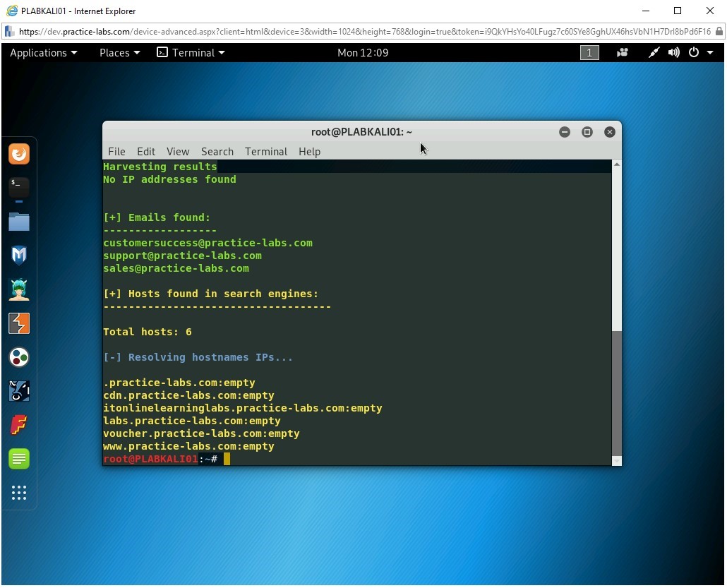Open the applications grid at dock bottom
727x588 pixels.
[19, 493]
